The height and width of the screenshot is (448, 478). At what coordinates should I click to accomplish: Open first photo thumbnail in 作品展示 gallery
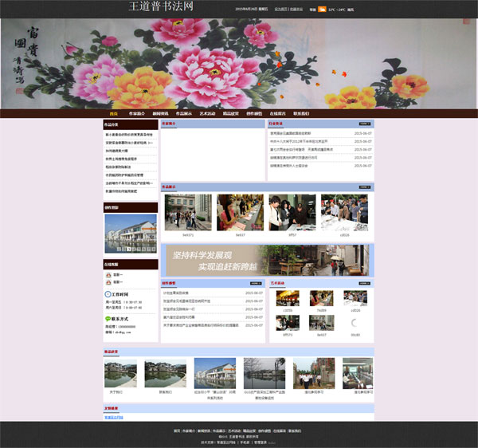click(x=188, y=213)
